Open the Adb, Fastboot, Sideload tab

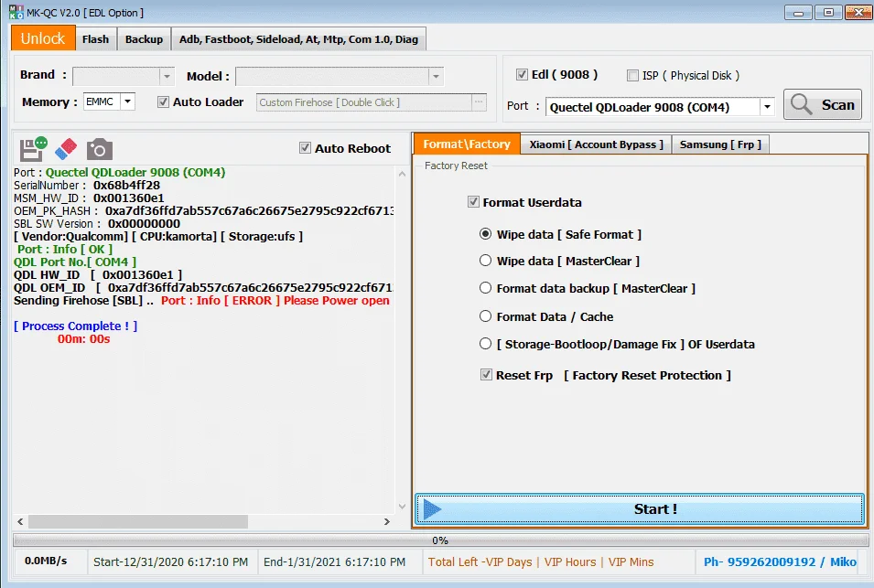[x=298, y=39]
